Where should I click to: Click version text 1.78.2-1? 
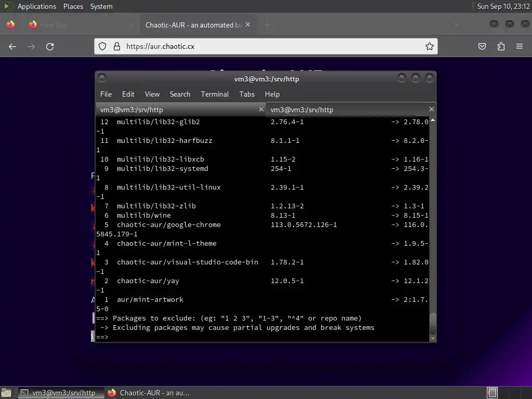[x=287, y=262]
